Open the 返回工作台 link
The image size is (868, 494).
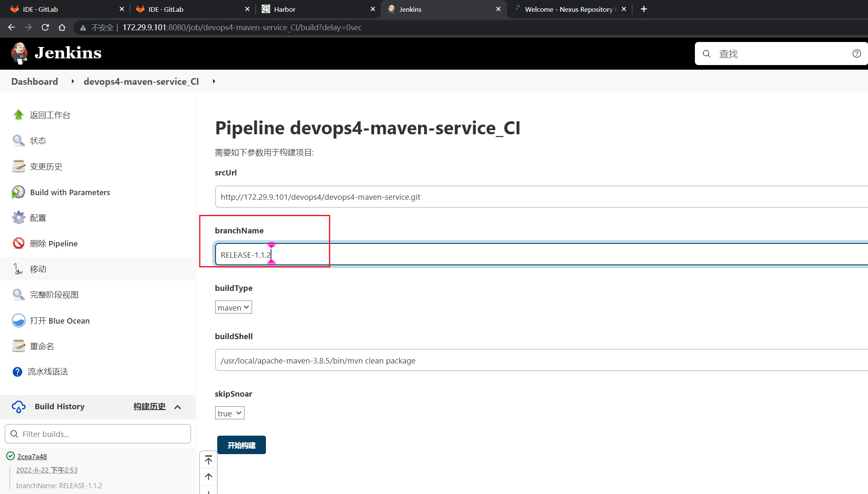point(50,115)
